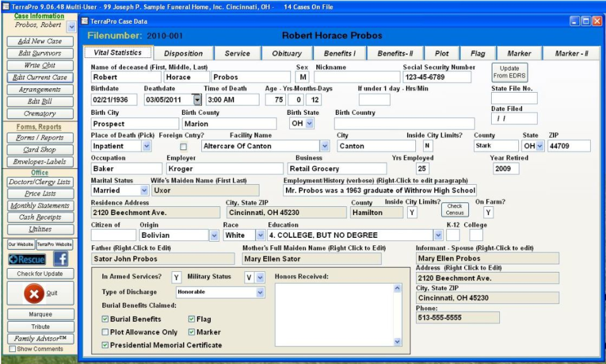
Task: Click the Check Census button
Action: 455,209
